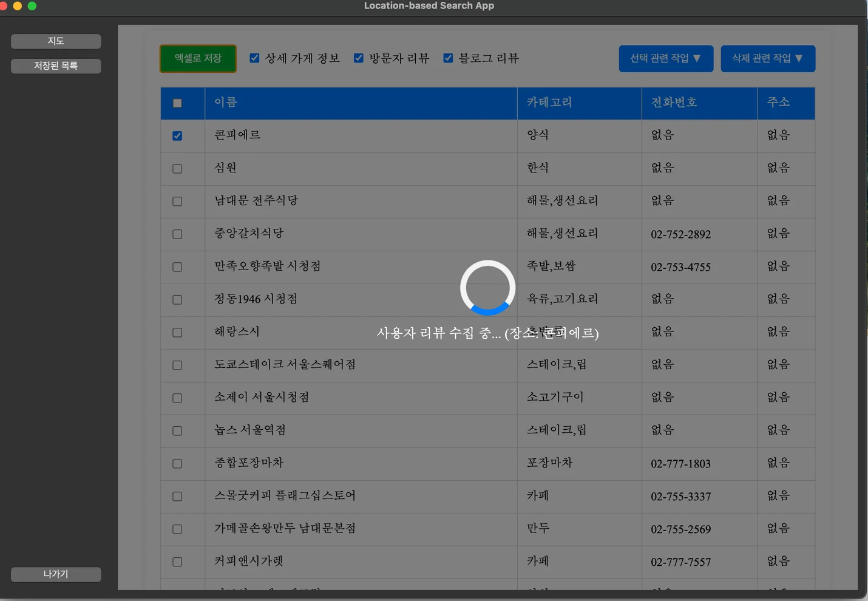Expand the 선택 관련 작업 dropdown
868x601 pixels.
[x=666, y=58]
